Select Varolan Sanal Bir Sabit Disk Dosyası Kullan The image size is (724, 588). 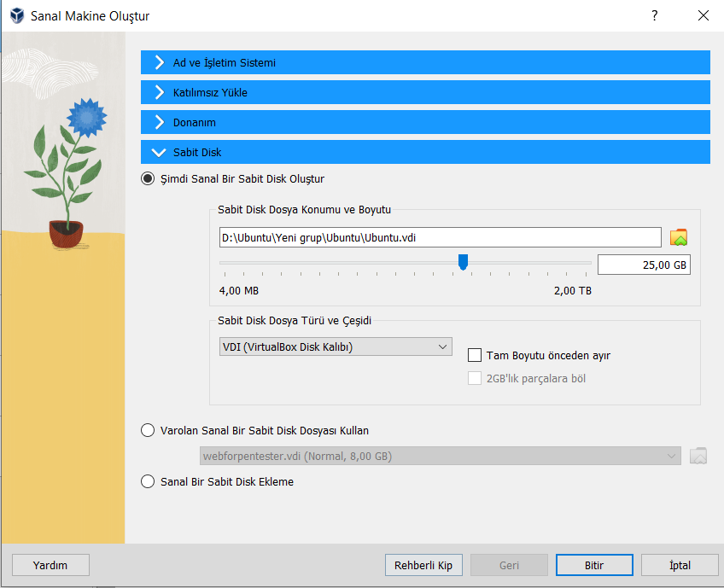pos(148,431)
